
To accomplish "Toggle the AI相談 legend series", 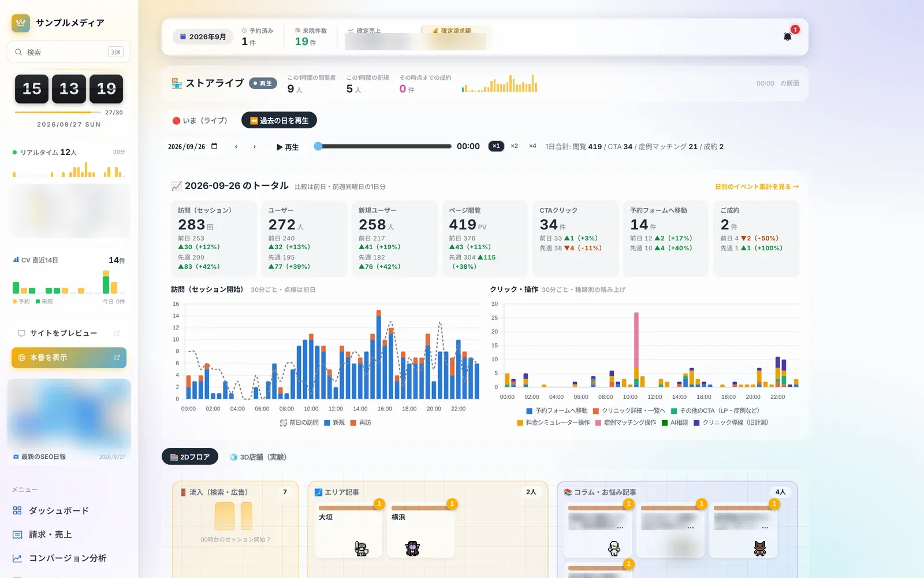I will click(675, 423).
